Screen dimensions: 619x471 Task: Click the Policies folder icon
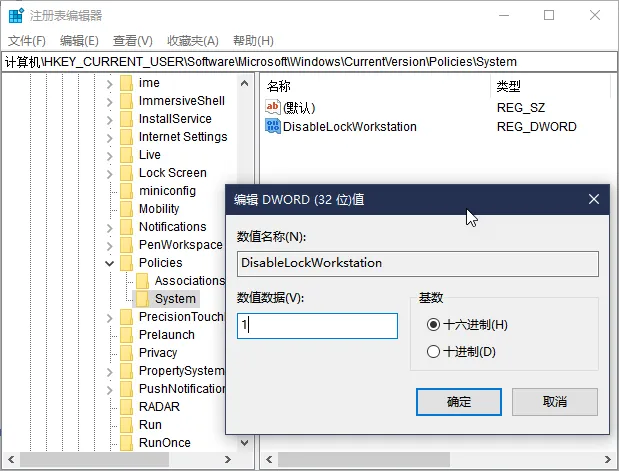tap(126, 263)
